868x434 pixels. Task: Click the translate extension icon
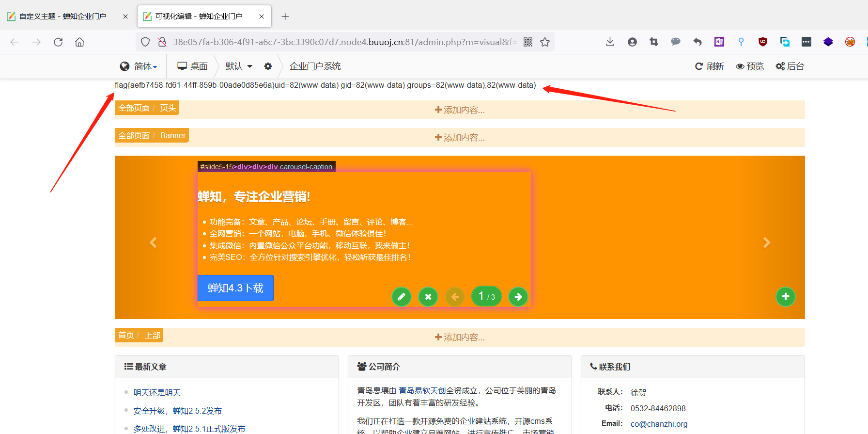[785, 42]
